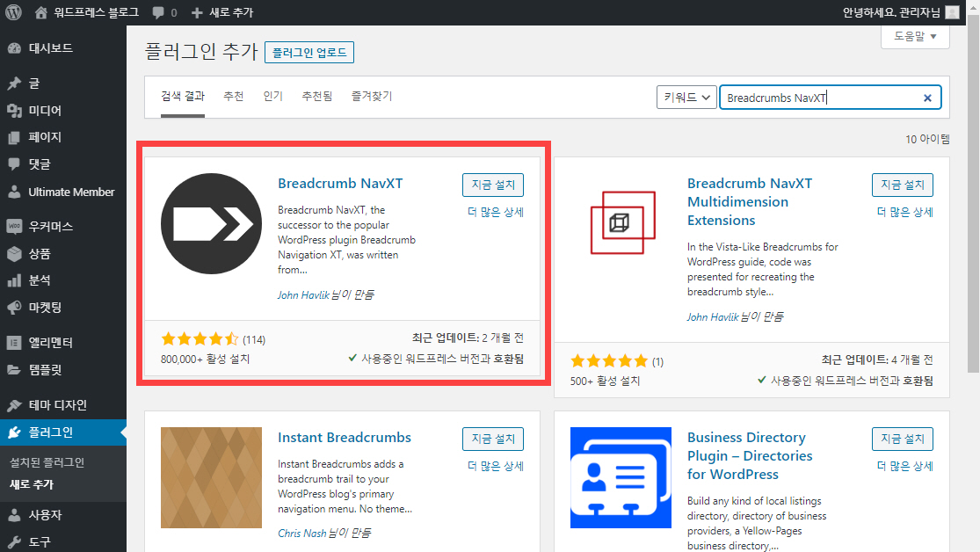Screen dimensions: 980x552
Task: Click the brush icon for 테마 디자인
Action: click(x=14, y=405)
